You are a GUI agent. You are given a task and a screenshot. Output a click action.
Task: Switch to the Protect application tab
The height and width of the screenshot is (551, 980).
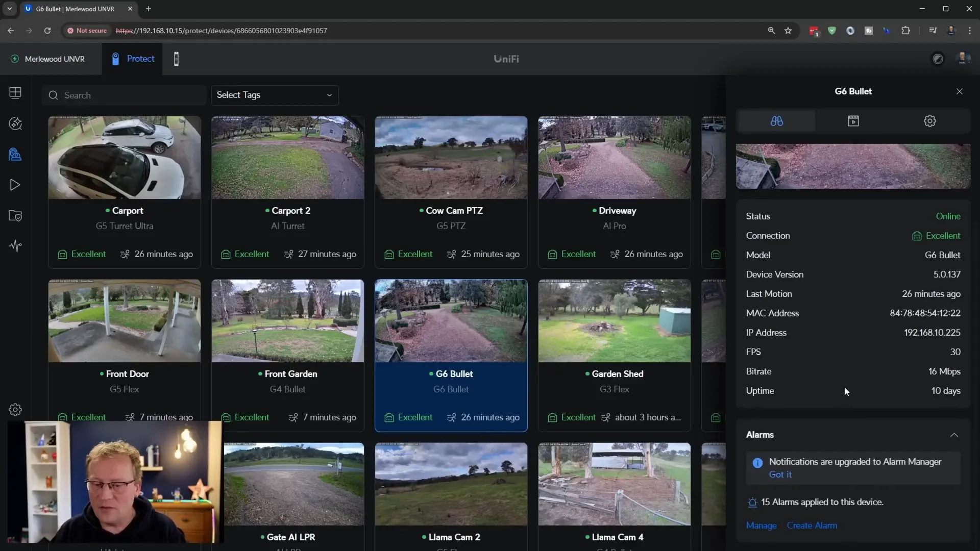point(133,59)
